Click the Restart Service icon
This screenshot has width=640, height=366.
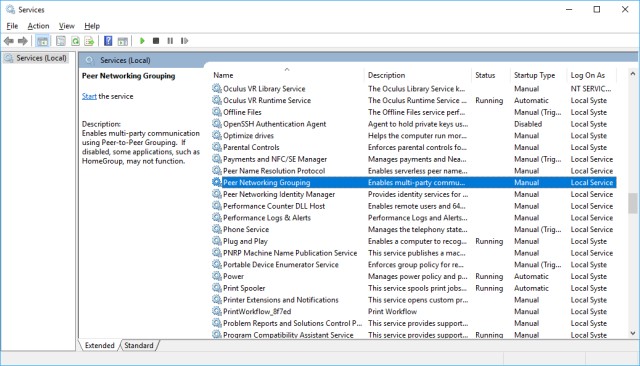pyautogui.click(x=184, y=41)
